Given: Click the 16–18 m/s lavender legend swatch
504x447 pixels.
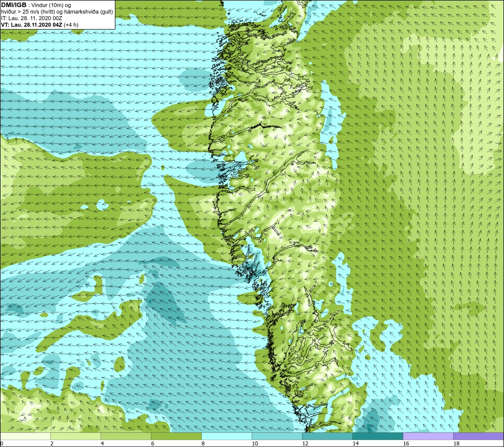Looking at the screenshot, I should tap(428, 436).
